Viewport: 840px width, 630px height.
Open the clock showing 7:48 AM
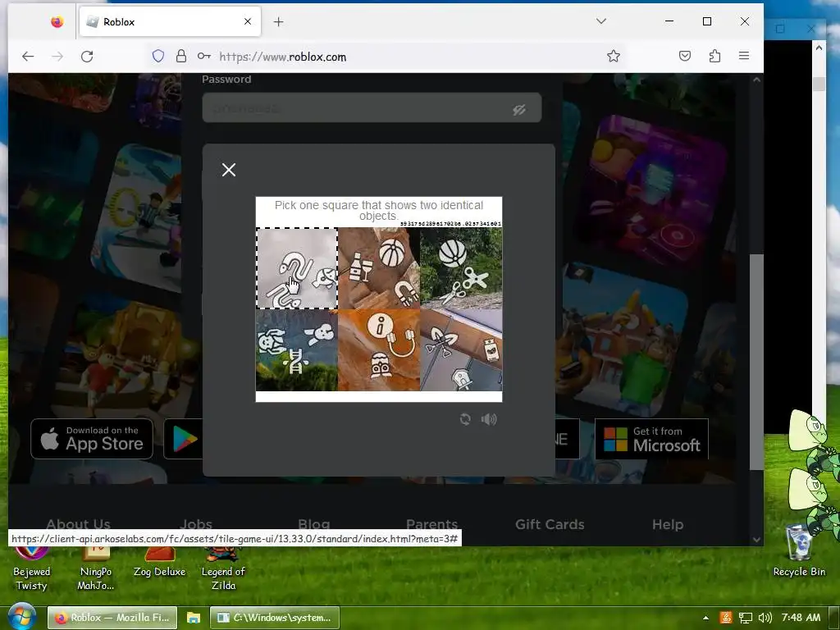point(801,618)
